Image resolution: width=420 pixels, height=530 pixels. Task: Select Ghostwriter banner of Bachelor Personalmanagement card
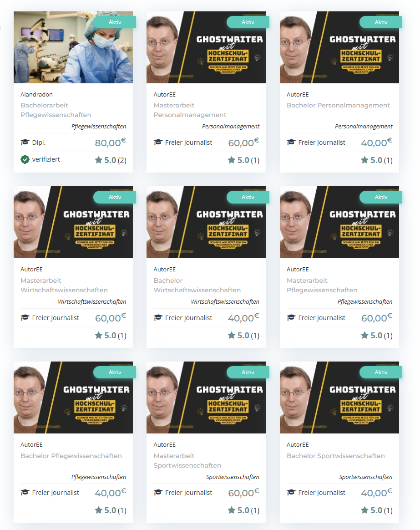click(x=339, y=47)
